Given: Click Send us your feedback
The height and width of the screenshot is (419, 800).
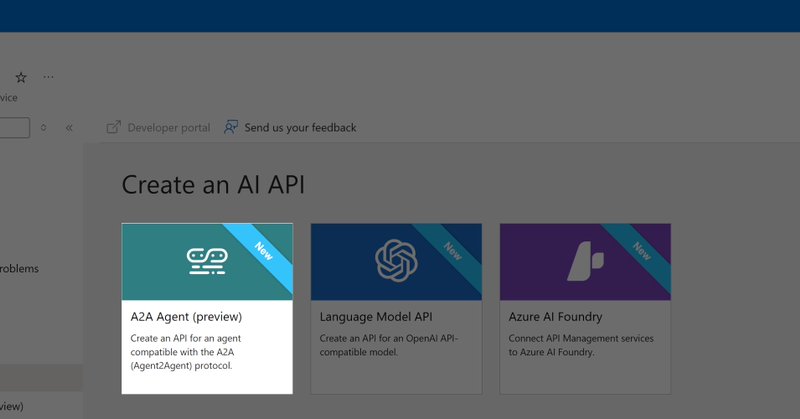Looking at the screenshot, I should pyautogui.click(x=300, y=128).
